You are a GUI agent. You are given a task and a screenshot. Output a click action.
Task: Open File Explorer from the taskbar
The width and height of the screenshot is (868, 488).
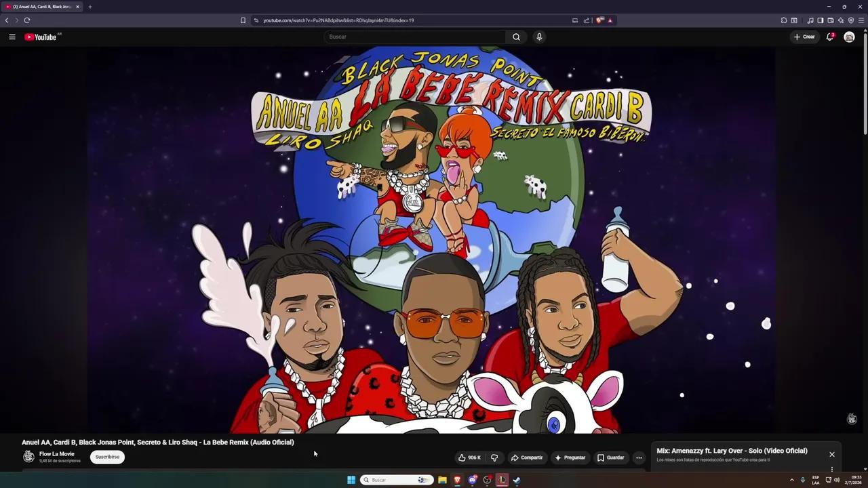click(x=442, y=480)
